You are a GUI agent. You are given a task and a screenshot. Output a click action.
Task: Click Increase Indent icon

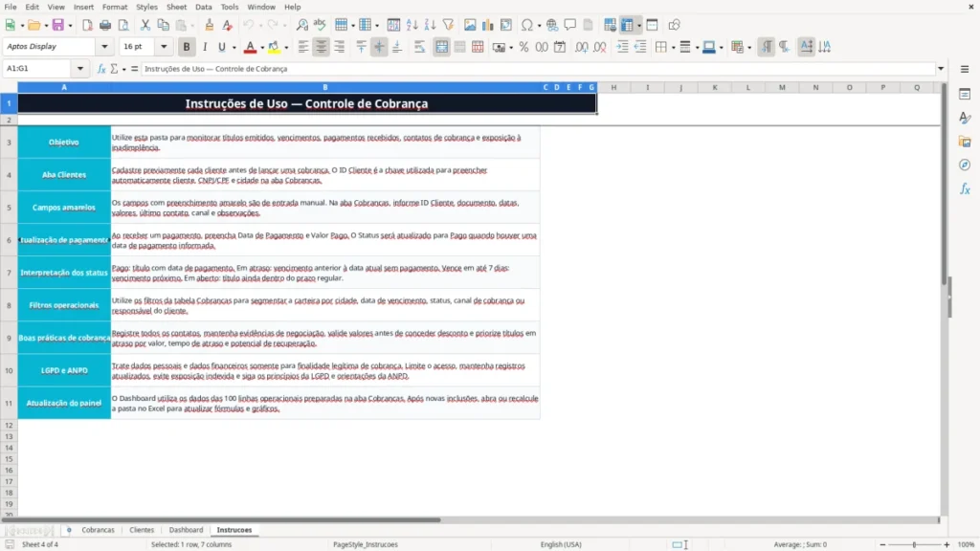(x=622, y=47)
